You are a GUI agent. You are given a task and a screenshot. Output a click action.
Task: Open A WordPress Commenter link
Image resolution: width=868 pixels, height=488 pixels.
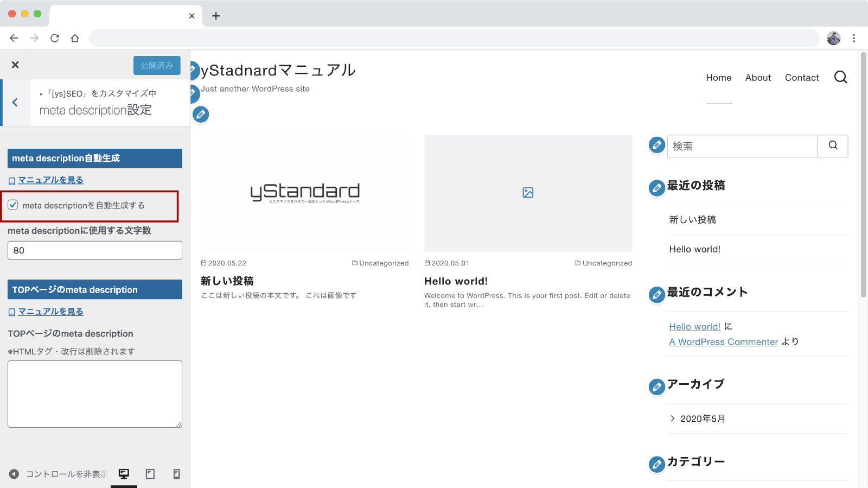[723, 342]
